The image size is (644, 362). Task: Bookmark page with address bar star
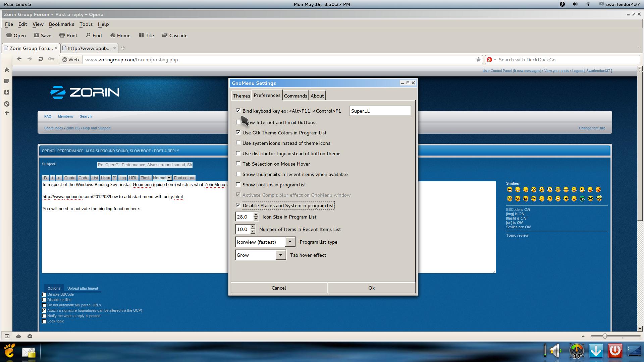tap(478, 60)
